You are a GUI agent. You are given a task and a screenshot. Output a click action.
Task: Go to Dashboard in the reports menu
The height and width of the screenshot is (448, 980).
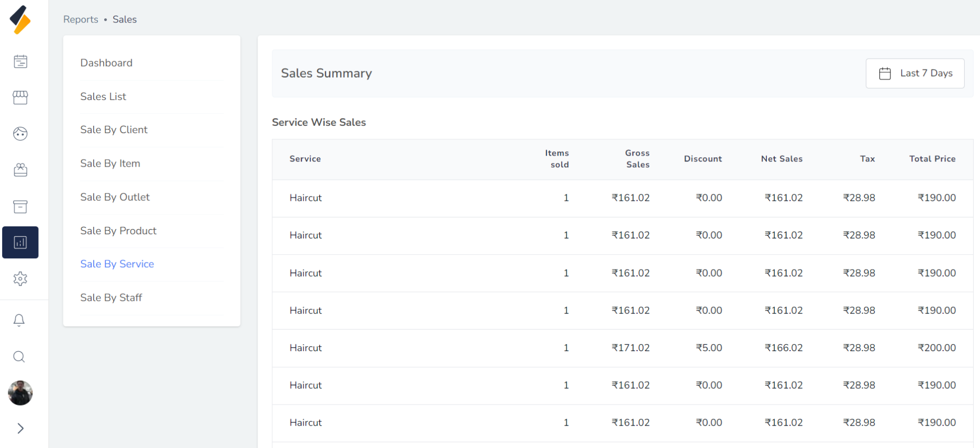tap(106, 63)
